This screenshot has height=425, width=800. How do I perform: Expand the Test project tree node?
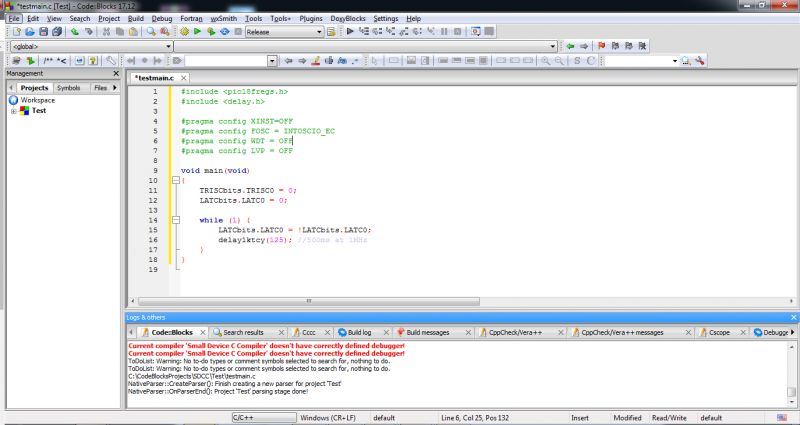(14, 111)
